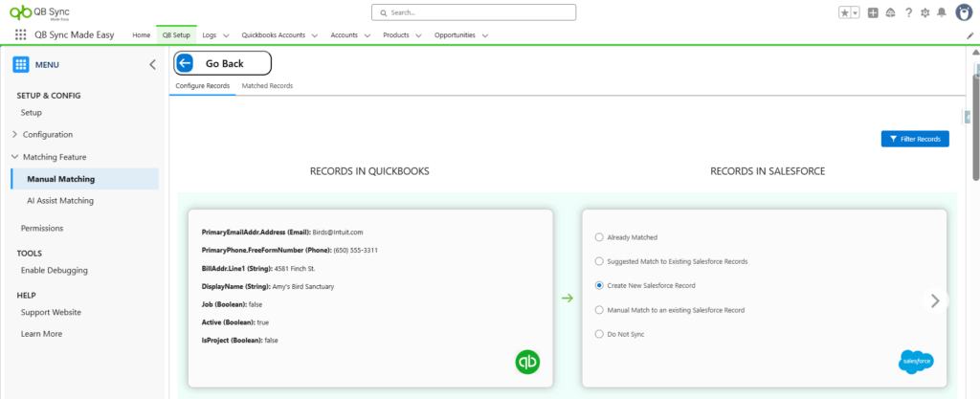Open the Opportunities tab dropdown arrow
980x399 pixels.
point(484,35)
